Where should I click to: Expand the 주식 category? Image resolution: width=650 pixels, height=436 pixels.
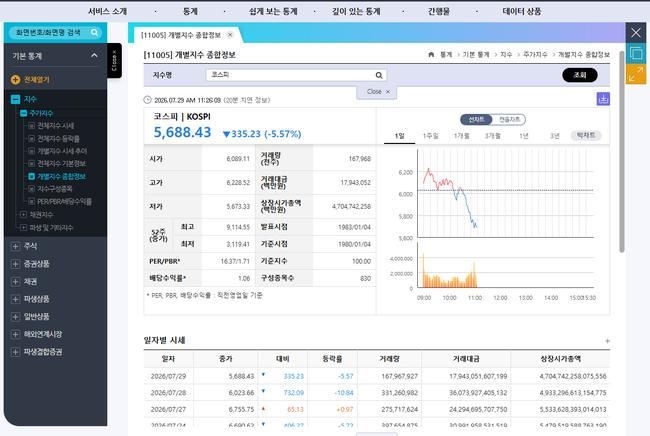click(15, 246)
